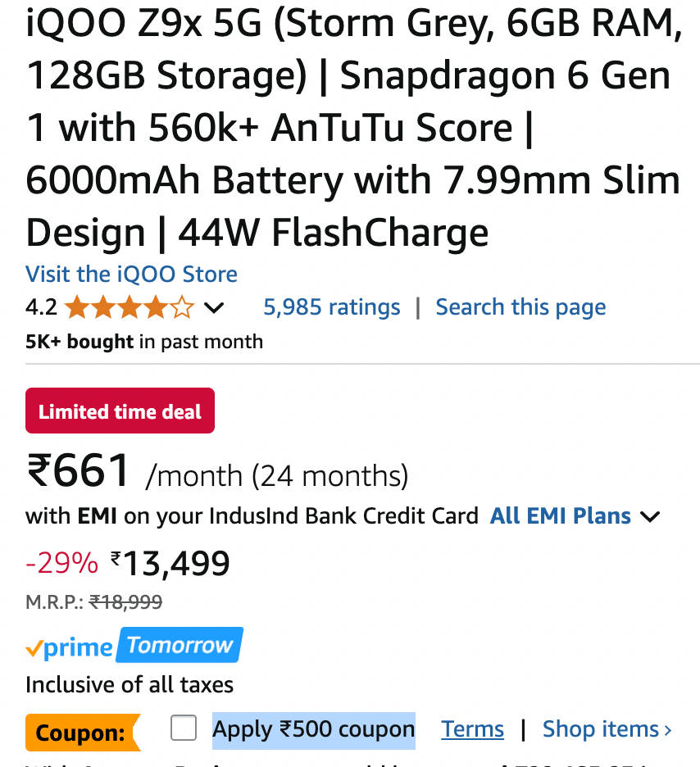Open the 5,985 ratings link
The image size is (700, 767).
coord(331,307)
